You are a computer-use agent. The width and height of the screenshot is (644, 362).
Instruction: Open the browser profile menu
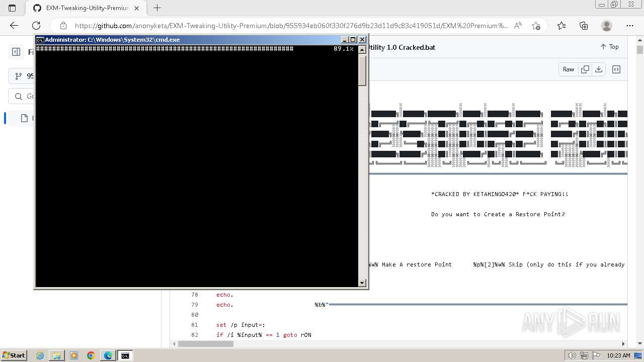point(607,26)
